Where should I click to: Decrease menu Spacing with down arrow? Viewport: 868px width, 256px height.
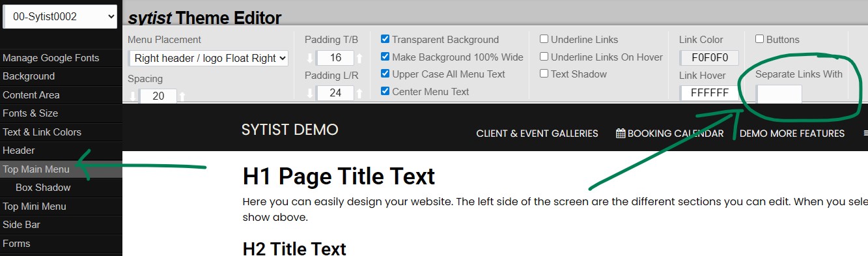133,96
